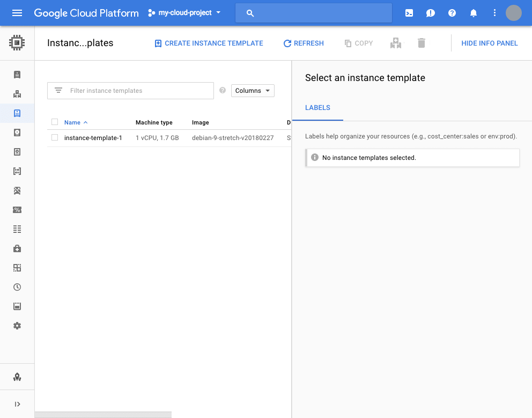Screen dimensions: 532x418
Task: Toggle the select-all templates checkbox
Action: tap(55, 122)
